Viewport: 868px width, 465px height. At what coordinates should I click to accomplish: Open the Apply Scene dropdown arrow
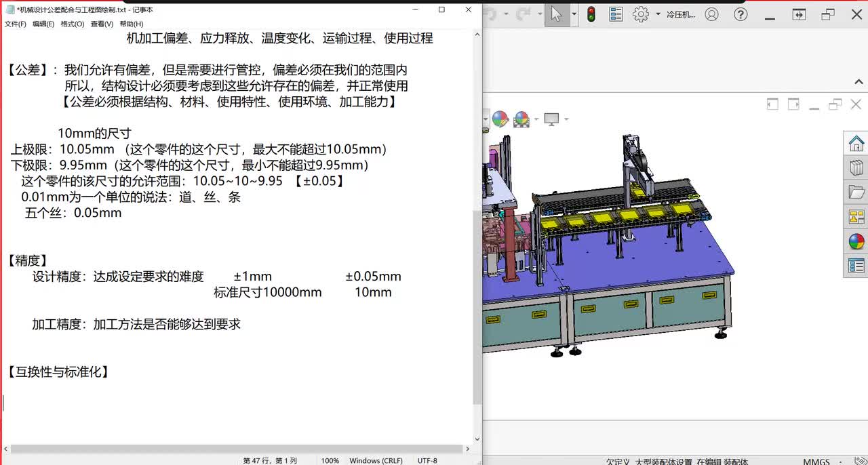pos(536,119)
